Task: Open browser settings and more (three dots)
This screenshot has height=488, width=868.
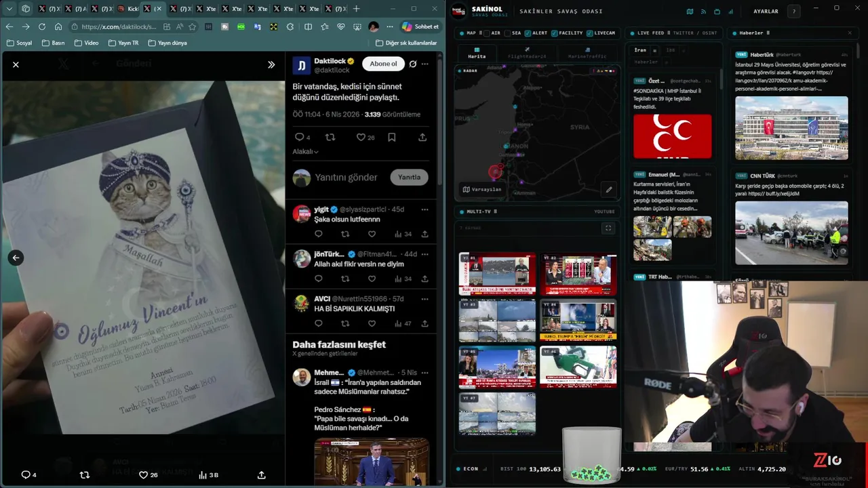Action: click(x=389, y=26)
